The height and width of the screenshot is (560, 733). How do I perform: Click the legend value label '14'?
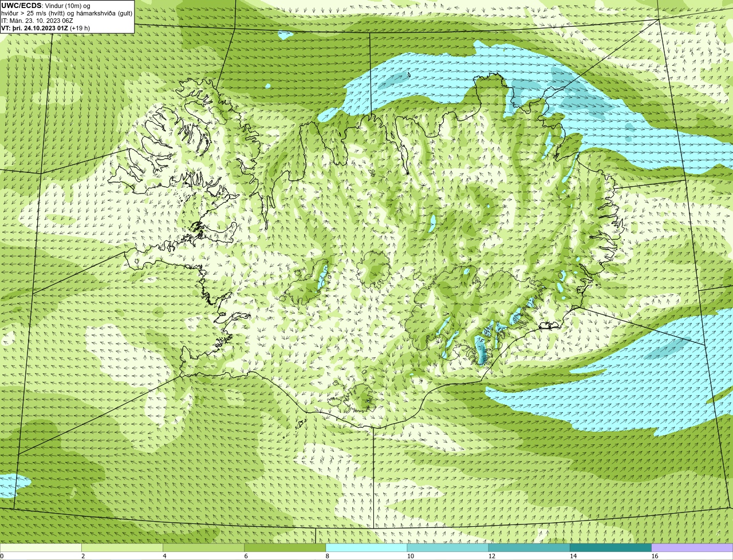click(573, 556)
